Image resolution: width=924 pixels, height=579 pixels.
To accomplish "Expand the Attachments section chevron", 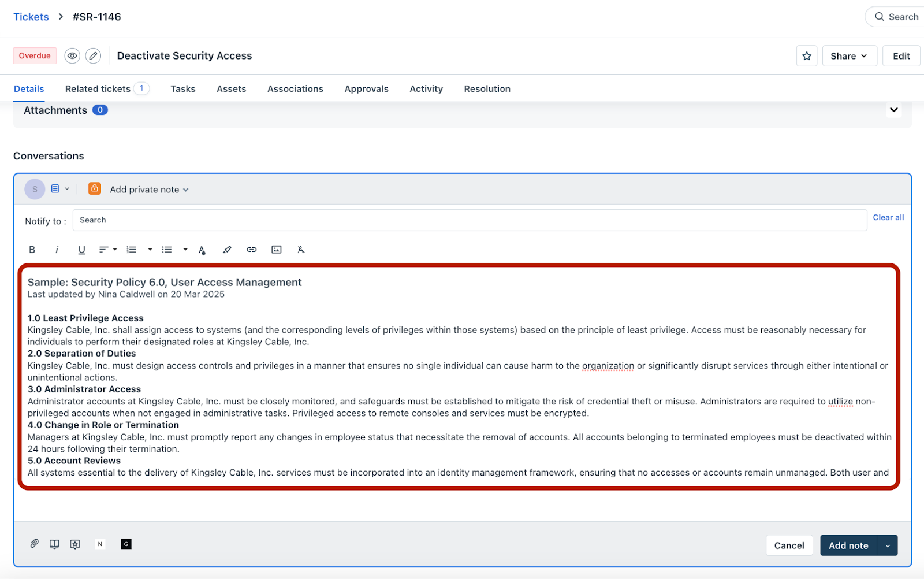I will pos(894,110).
